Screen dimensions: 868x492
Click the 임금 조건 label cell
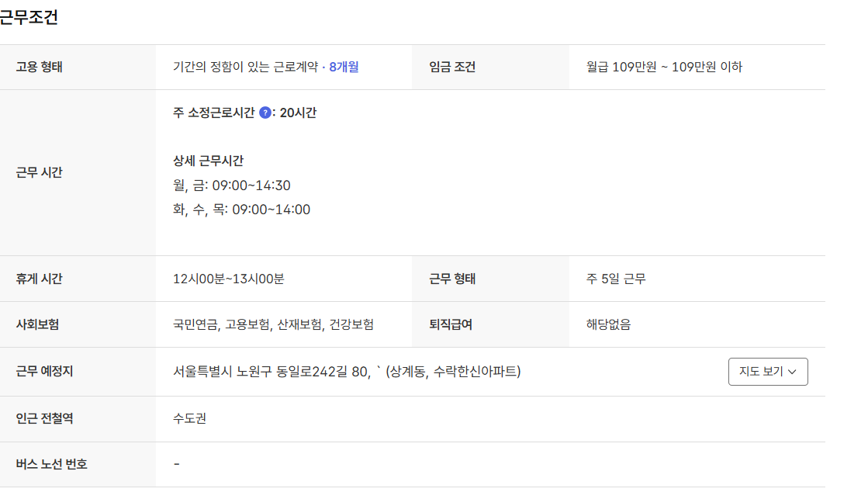(452, 67)
